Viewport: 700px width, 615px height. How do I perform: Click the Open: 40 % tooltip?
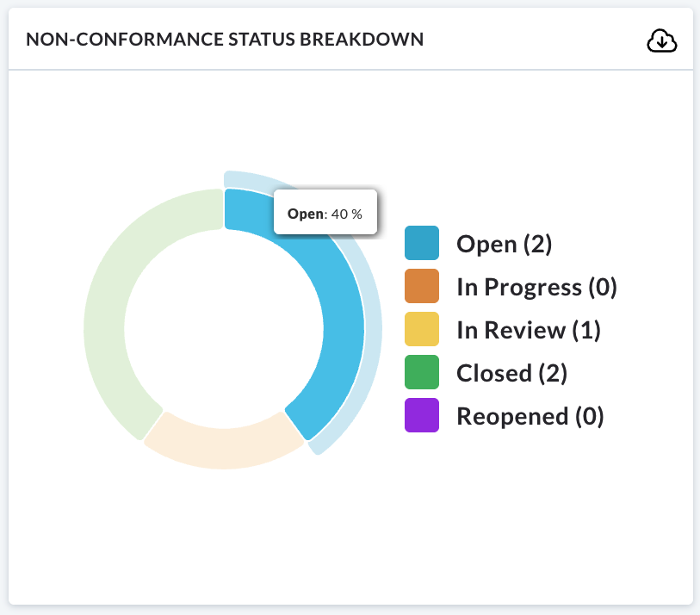click(x=325, y=212)
